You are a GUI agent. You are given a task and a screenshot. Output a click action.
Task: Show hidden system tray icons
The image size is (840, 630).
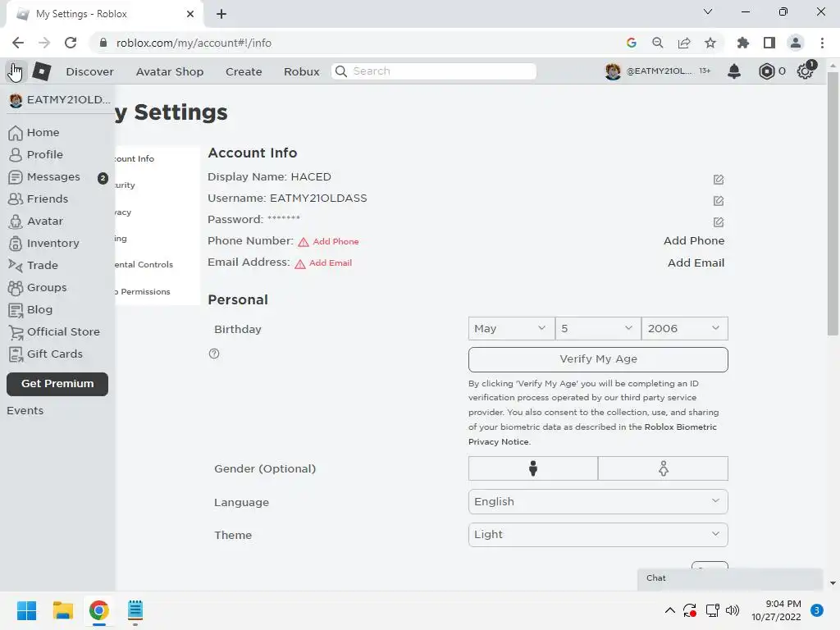click(669, 610)
